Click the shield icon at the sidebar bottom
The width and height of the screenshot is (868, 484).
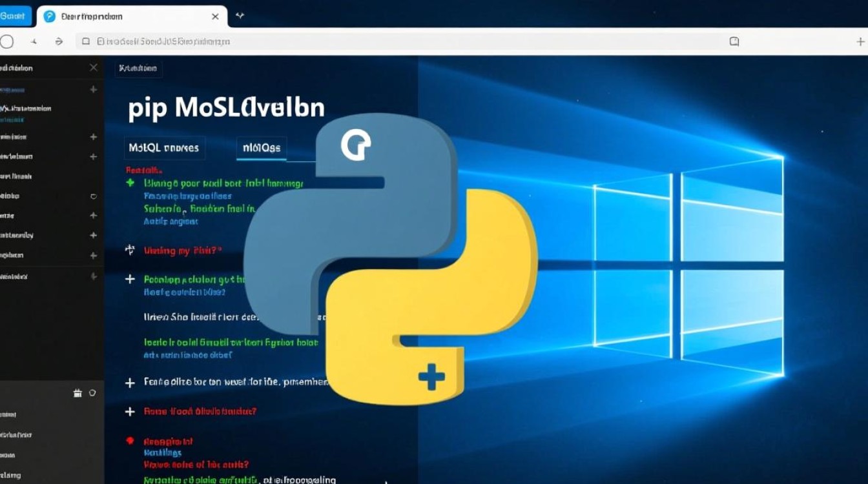[92, 392]
